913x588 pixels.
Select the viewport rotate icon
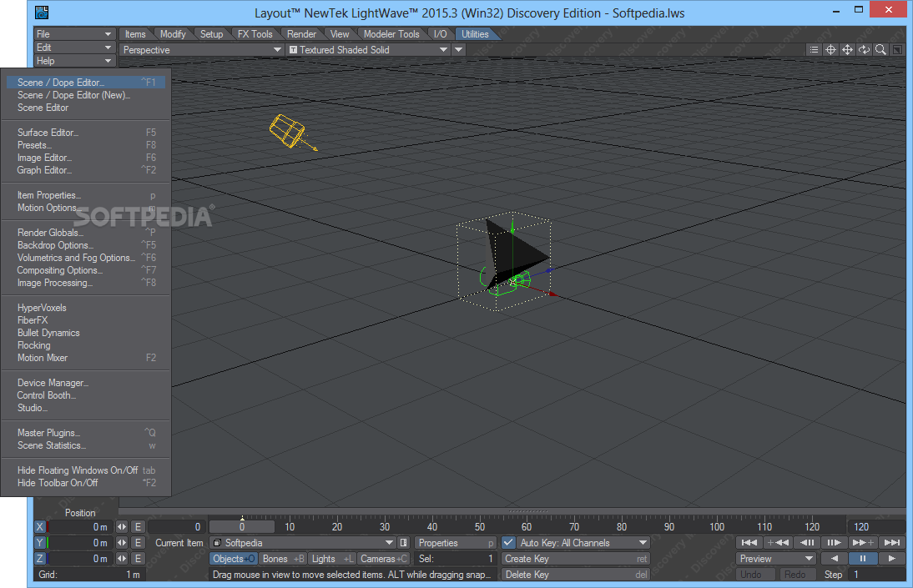click(864, 50)
